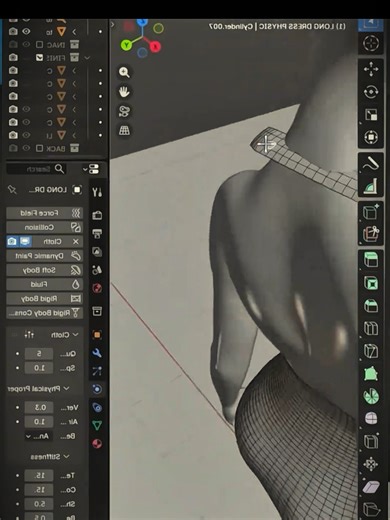Open the Modifiers wrench tab

pos(97,353)
